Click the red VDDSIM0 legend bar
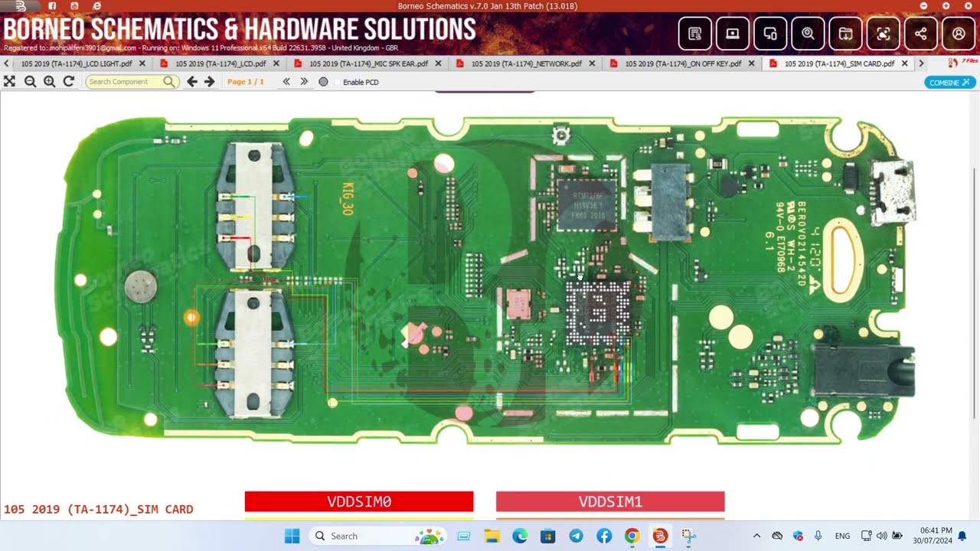 coord(359,502)
